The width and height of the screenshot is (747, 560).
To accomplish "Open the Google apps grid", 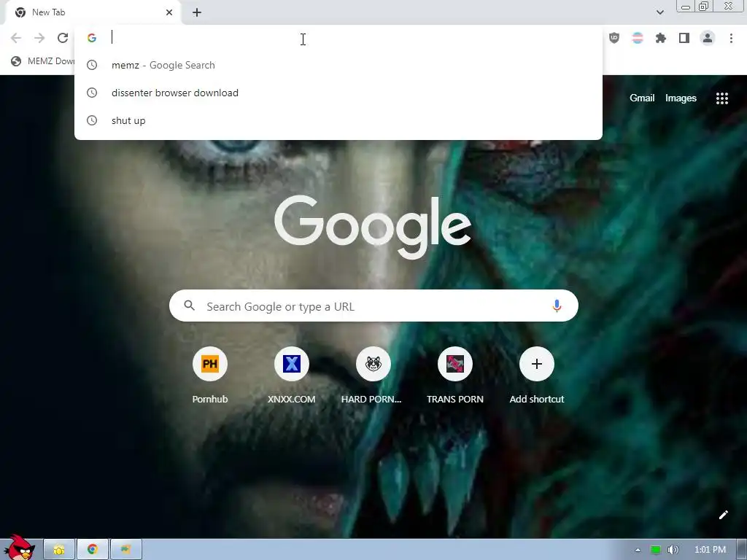I will [722, 98].
